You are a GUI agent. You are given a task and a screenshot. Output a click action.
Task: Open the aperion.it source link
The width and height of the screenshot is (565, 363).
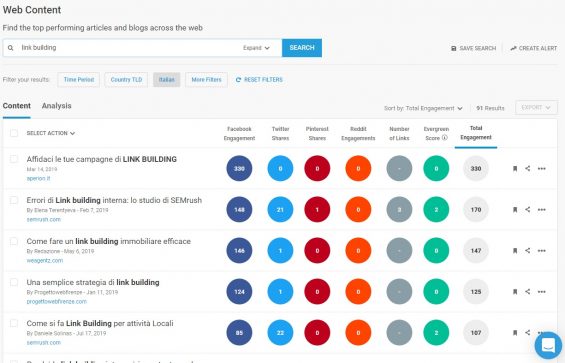[38, 178]
